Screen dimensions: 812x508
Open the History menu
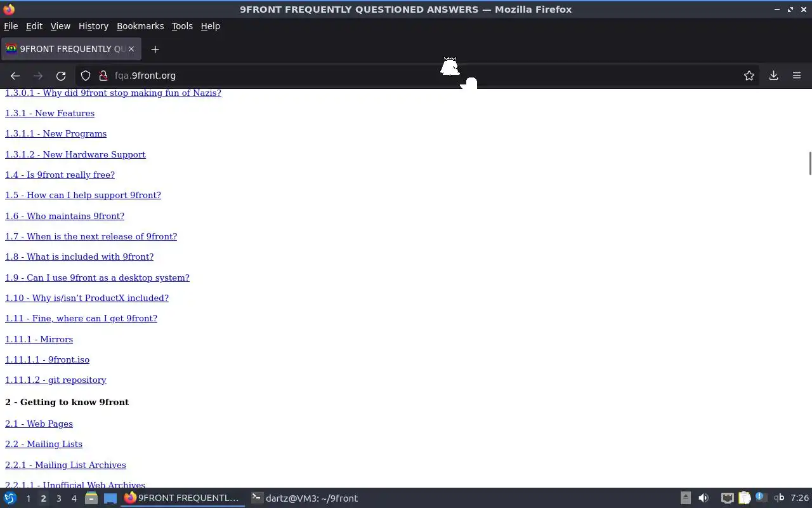[x=93, y=26]
